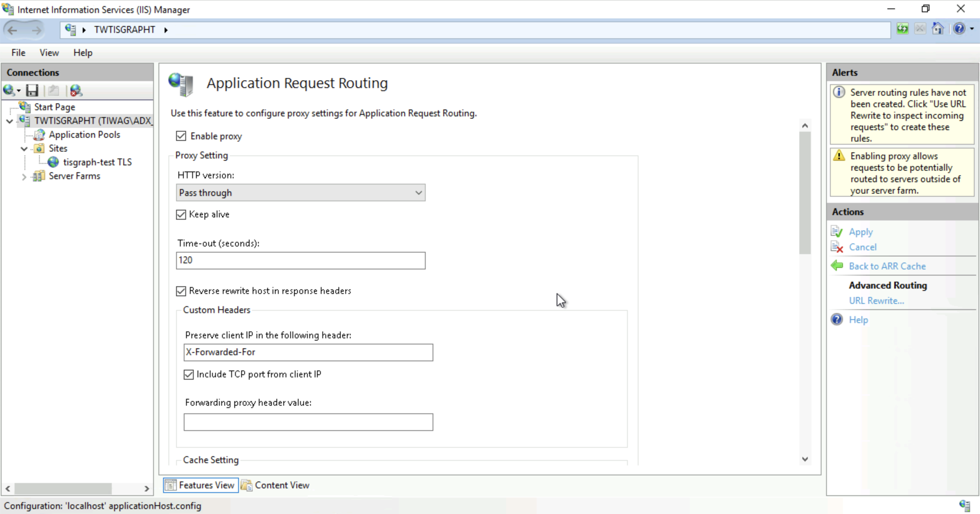Click the Cancel action icon
980x514 pixels.
(x=838, y=247)
